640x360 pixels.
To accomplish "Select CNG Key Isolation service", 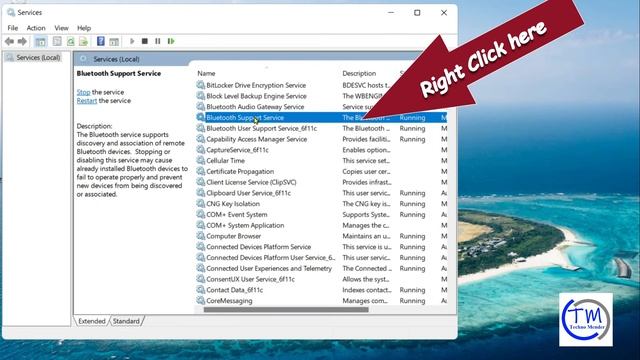I will (233, 204).
